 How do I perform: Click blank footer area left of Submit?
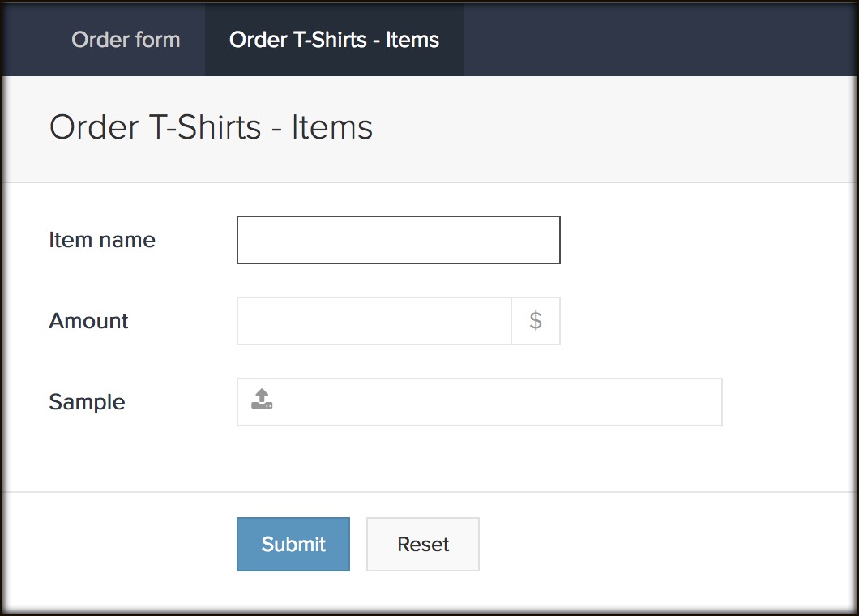click(x=122, y=544)
